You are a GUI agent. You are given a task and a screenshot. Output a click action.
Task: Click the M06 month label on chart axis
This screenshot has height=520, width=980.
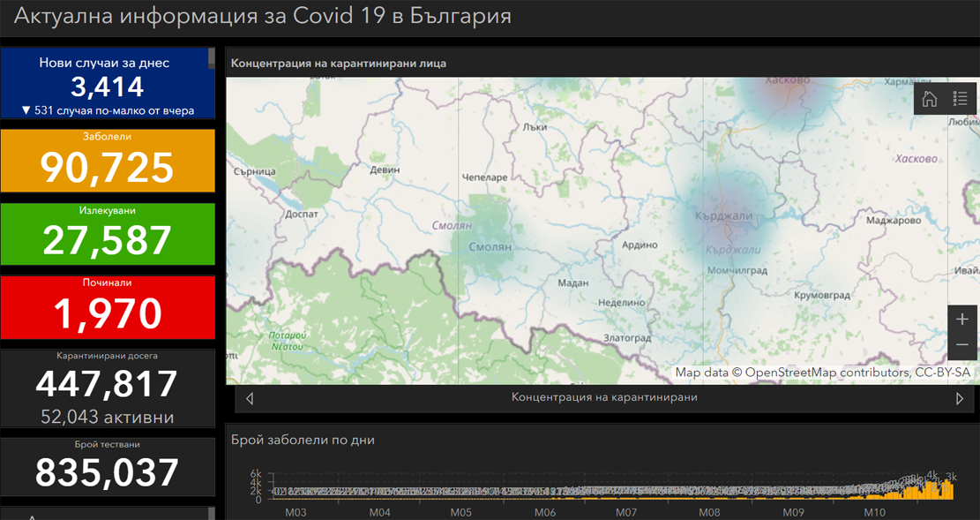pos(545,512)
